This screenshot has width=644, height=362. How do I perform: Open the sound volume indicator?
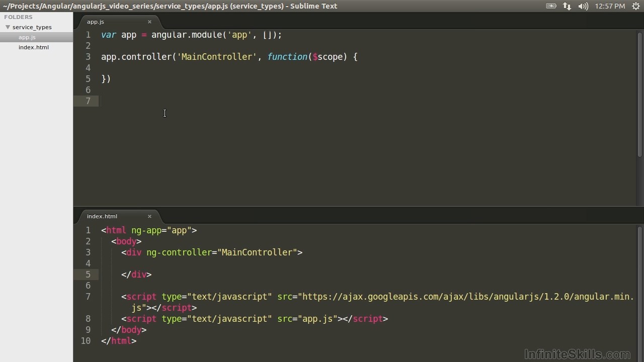(x=583, y=6)
